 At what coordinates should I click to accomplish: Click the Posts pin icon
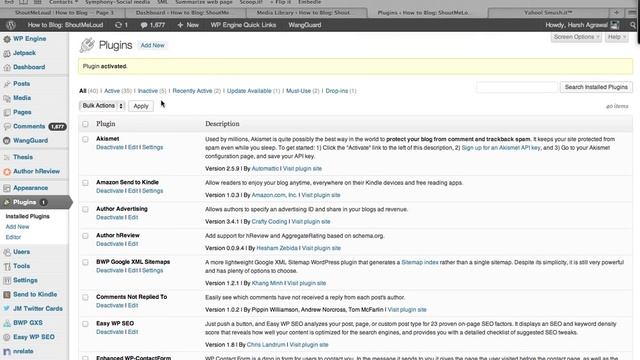7,84
